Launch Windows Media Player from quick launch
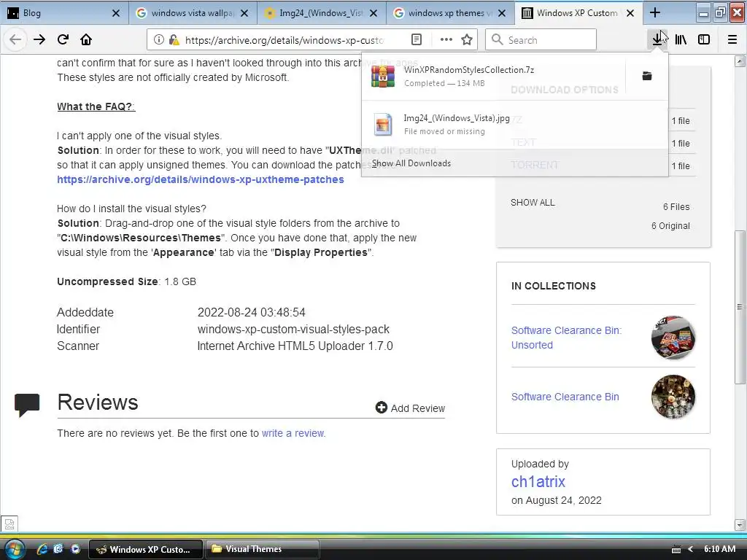 pos(75,549)
